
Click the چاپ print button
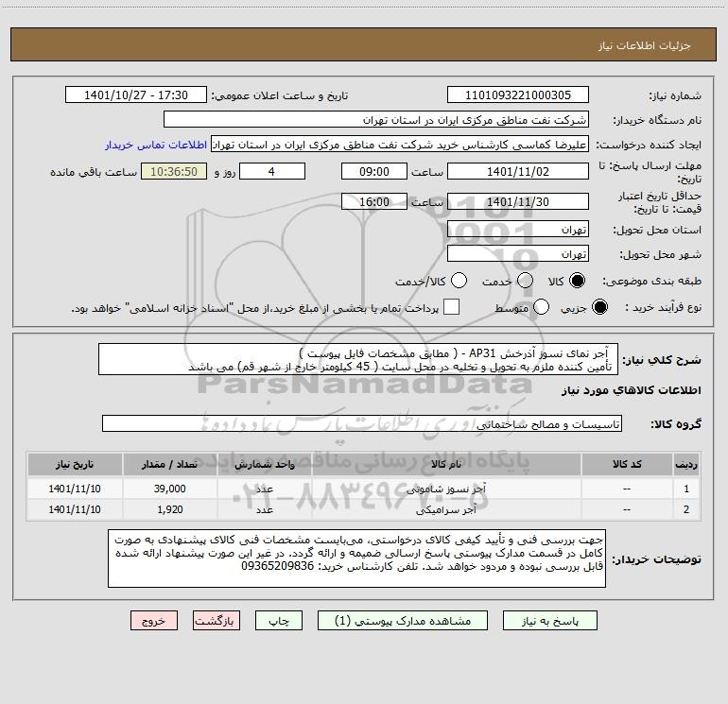(x=279, y=621)
